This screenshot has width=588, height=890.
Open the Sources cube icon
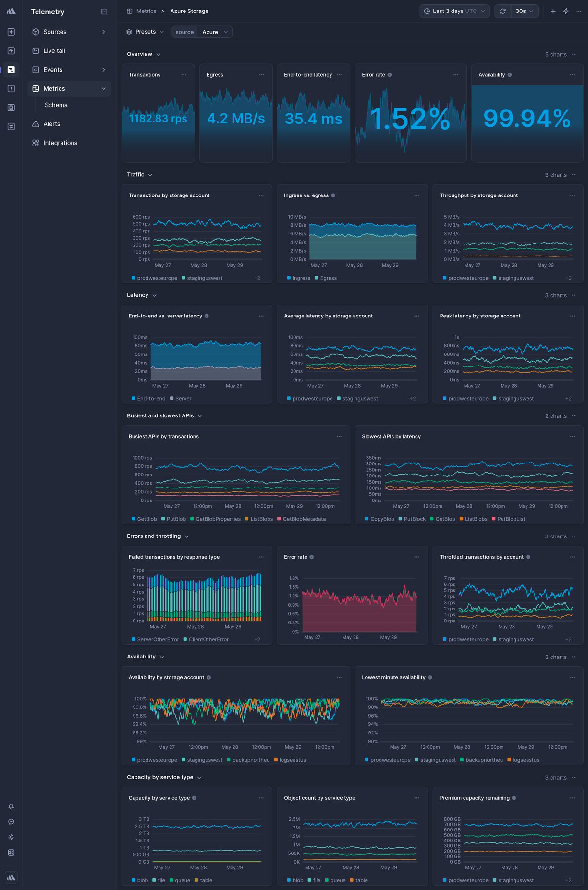pyautogui.click(x=36, y=32)
